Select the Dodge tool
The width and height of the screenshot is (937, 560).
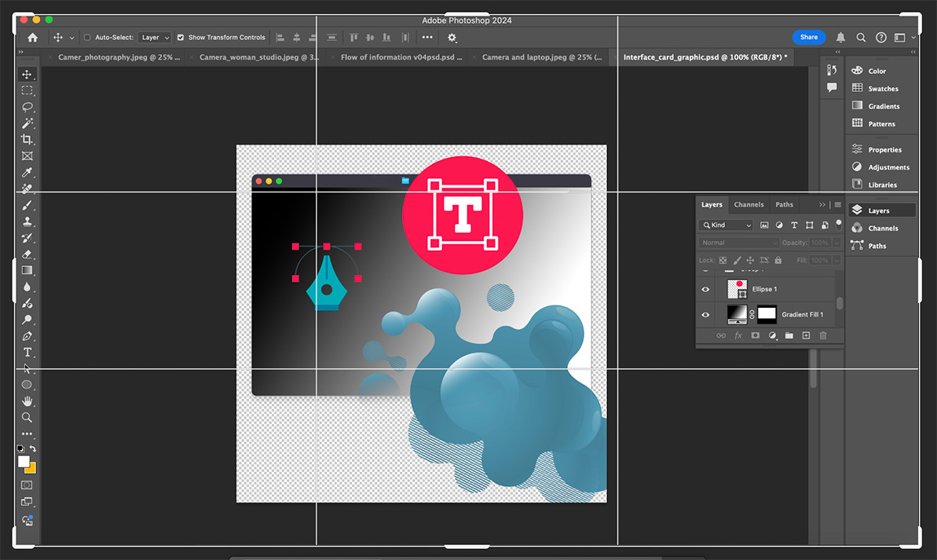[x=27, y=319]
